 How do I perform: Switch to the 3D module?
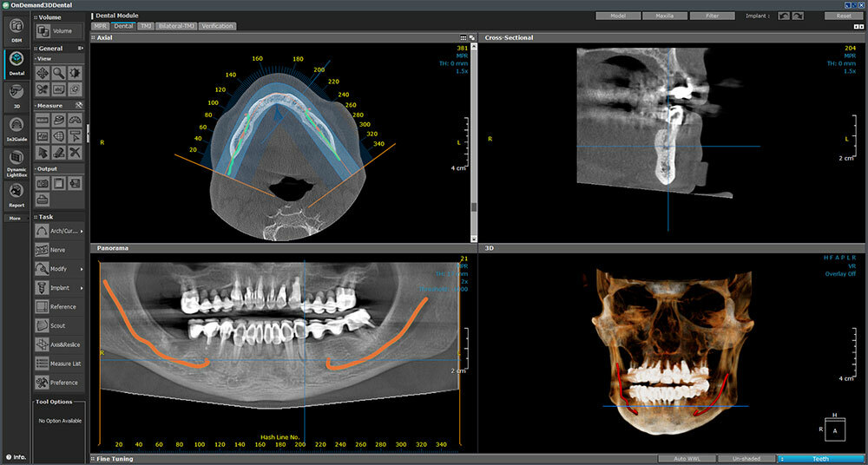pyautogui.click(x=16, y=94)
